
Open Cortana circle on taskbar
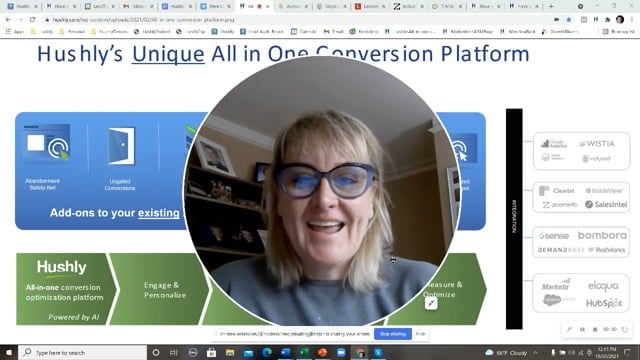coord(156,352)
